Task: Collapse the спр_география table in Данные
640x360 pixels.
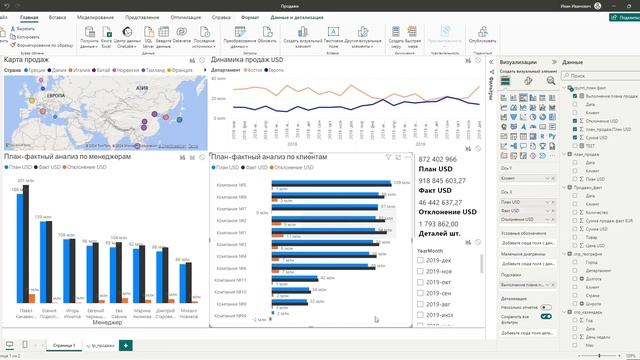Action: pyautogui.click(x=565, y=254)
